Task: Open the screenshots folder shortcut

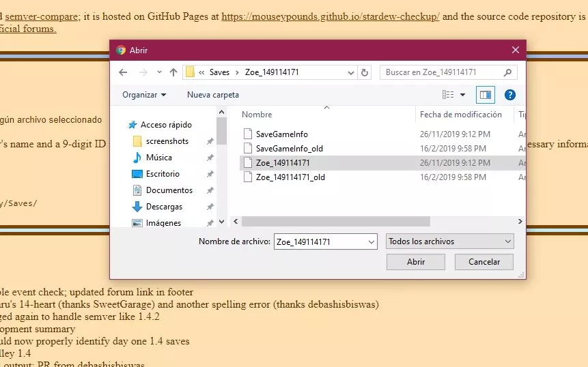Action: [167, 141]
